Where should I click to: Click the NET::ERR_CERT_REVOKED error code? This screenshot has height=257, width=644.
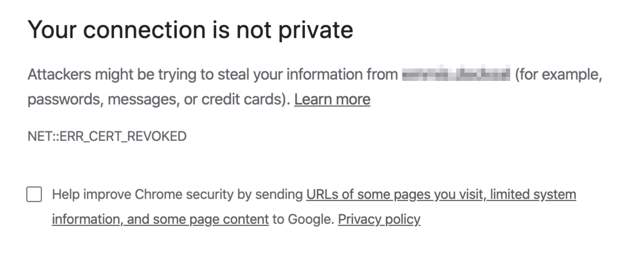107,136
